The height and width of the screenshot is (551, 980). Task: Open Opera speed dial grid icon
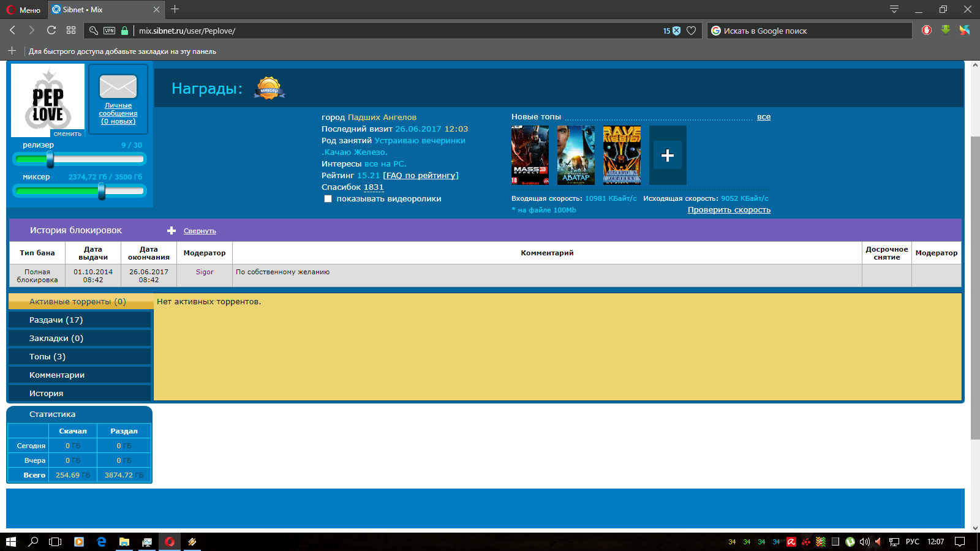[71, 31]
